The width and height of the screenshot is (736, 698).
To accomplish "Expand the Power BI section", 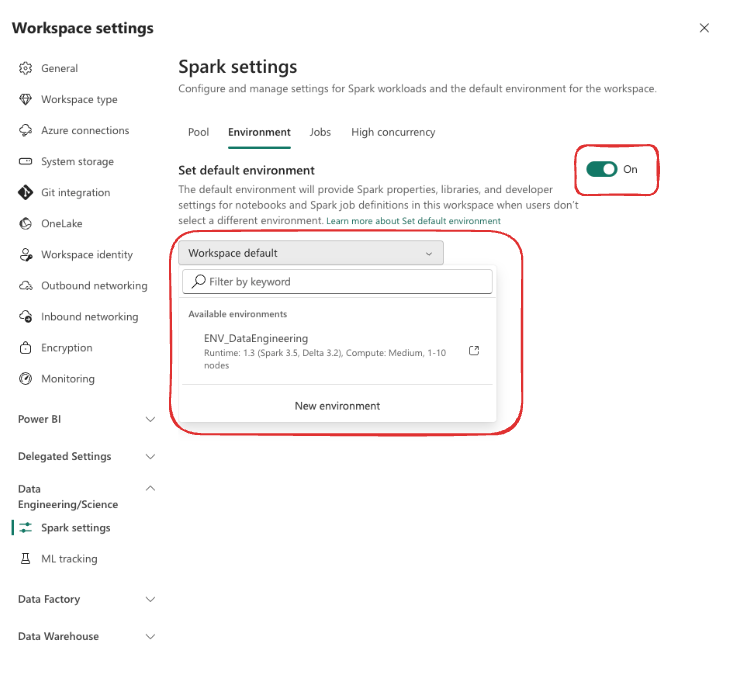I will coord(150,419).
